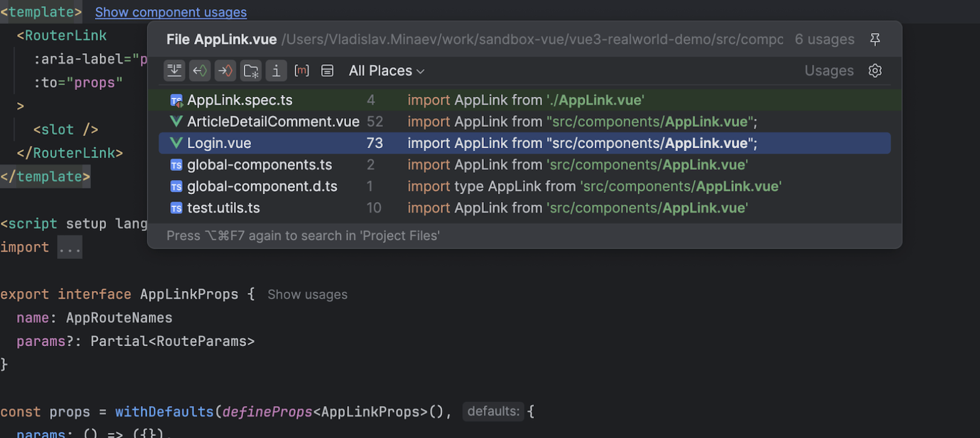Toggle the info 'i' filter button
The image size is (980, 438).
276,71
